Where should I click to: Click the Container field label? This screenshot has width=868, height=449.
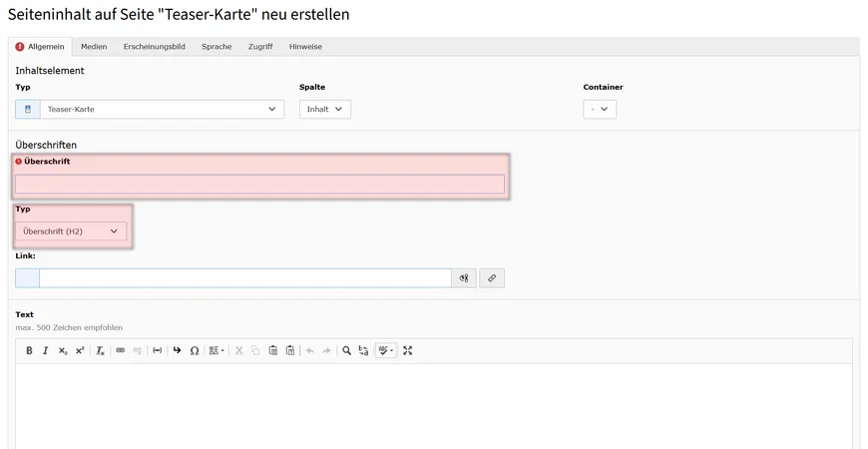coord(603,88)
